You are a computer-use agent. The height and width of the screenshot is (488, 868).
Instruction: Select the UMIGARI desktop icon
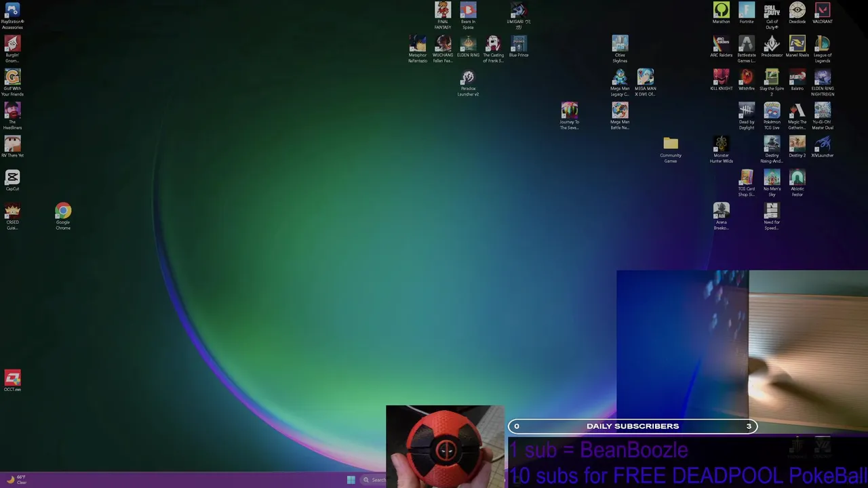click(519, 16)
